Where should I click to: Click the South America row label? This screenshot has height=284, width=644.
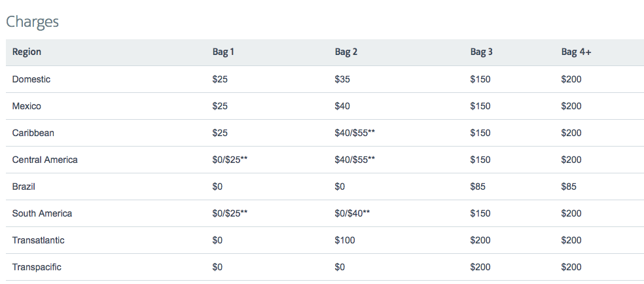coord(43,213)
